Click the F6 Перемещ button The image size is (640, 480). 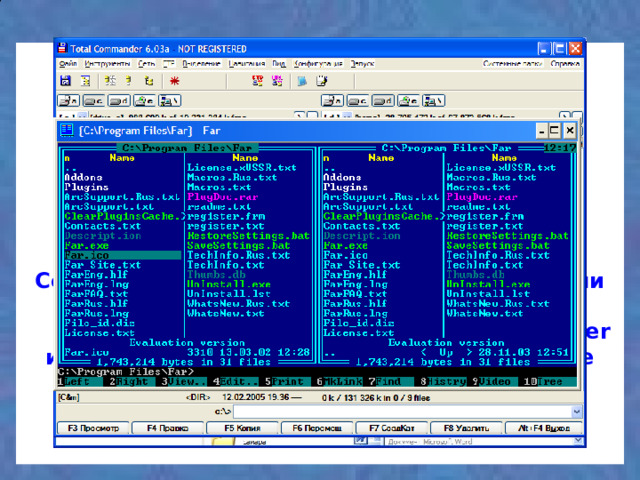point(317,428)
